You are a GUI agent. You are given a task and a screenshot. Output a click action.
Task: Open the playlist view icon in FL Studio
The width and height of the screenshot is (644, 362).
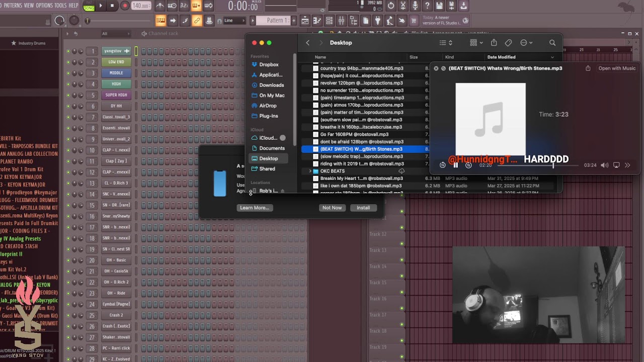pyautogui.click(x=305, y=21)
